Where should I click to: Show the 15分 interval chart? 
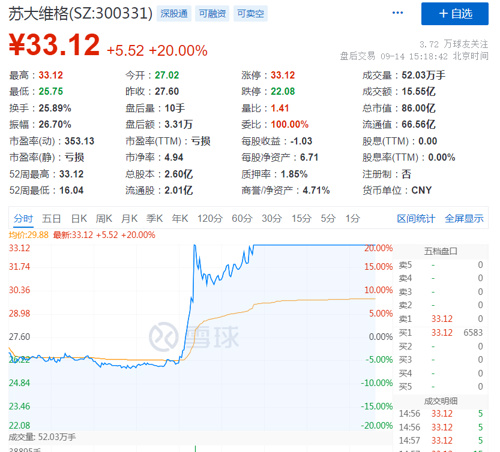tap(301, 219)
